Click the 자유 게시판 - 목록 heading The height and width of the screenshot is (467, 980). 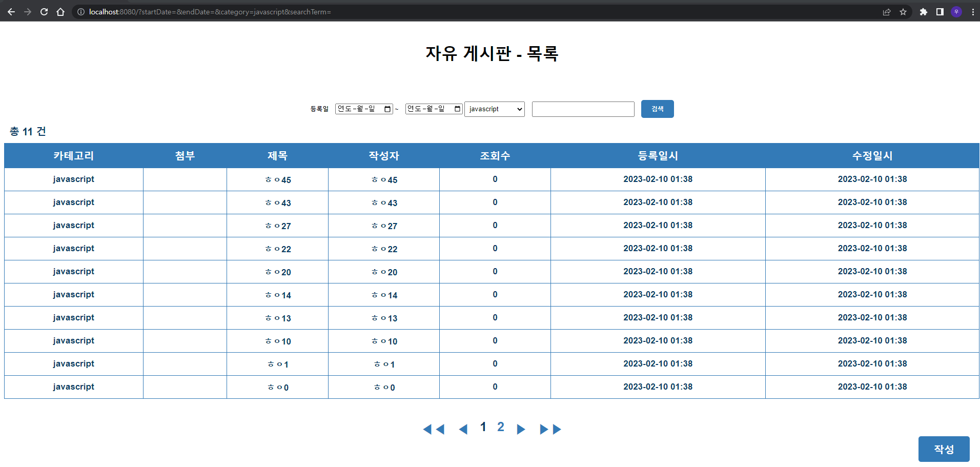492,53
